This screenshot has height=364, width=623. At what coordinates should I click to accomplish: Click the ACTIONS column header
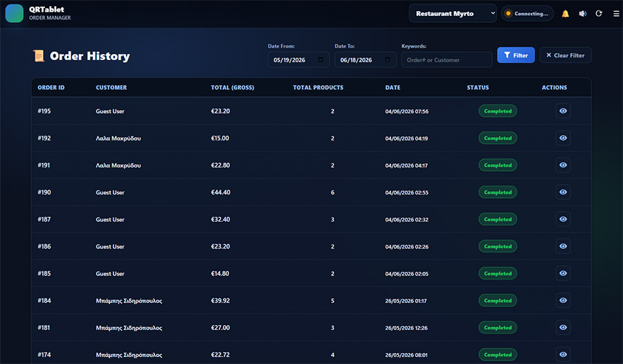tap(554, 87)
